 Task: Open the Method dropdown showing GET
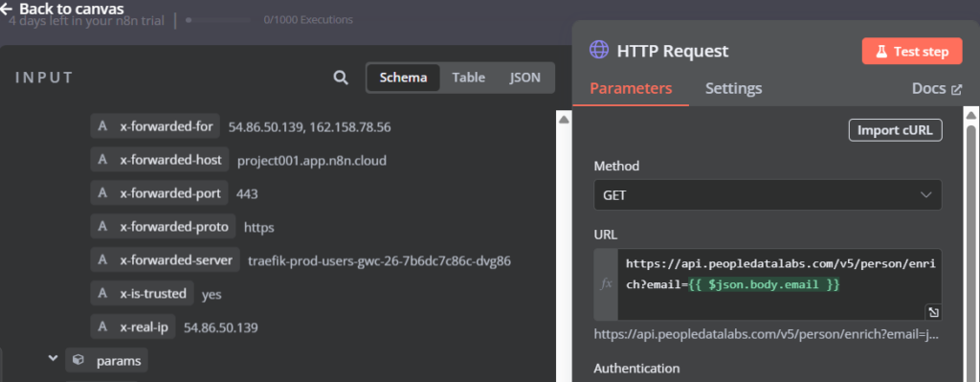(x=768, y=195)
